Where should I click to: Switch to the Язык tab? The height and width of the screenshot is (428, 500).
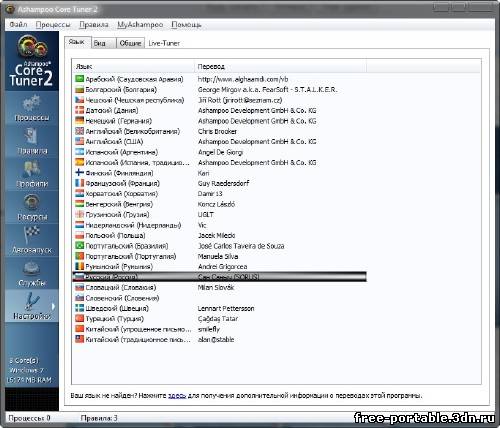(78, 42)
